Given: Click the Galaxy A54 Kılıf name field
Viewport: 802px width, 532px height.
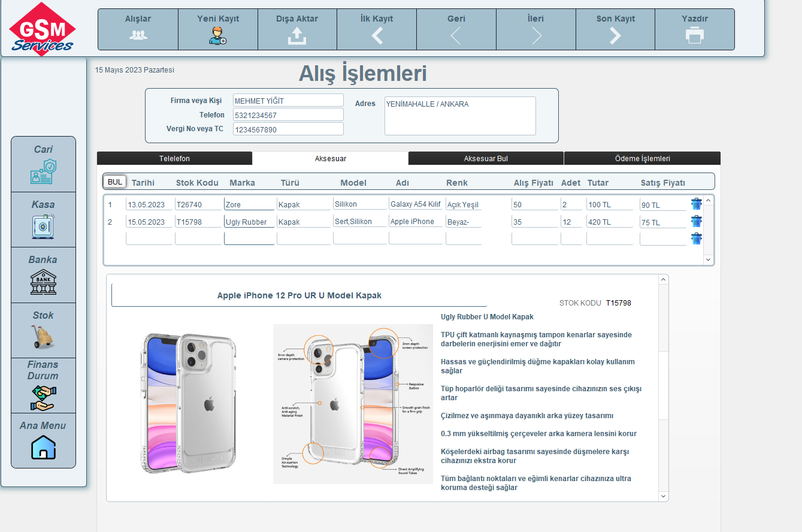Looking at the screenshot, I should (416, 204).
